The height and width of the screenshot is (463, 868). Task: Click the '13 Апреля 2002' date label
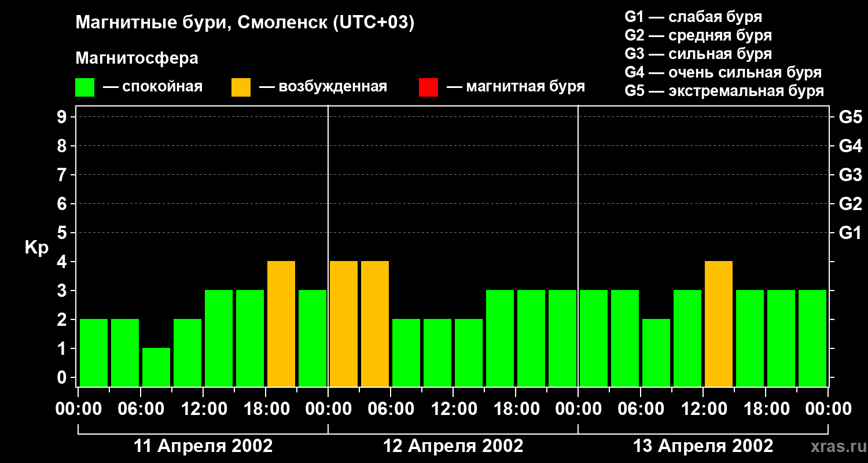[703, 446]
